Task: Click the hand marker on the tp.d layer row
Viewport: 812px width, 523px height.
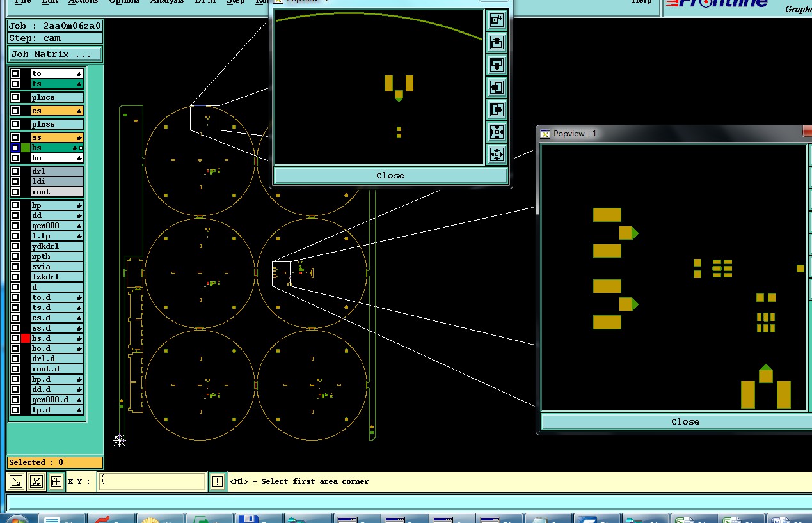Action: coord(79,410)
